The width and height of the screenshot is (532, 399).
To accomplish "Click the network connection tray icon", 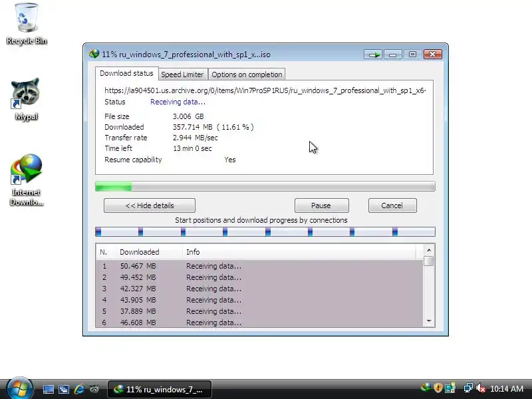I will tap(468, 388).
